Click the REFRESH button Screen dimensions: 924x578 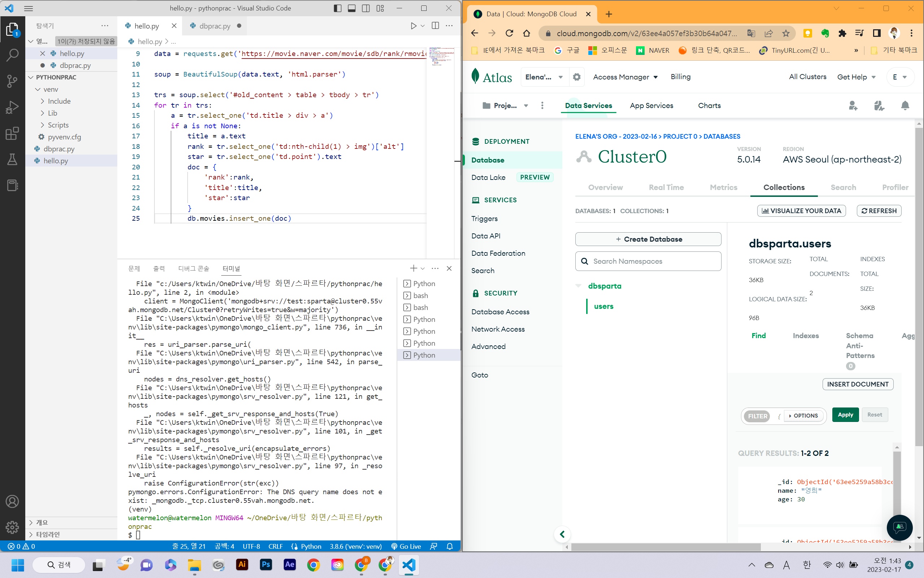coord(879,211)
